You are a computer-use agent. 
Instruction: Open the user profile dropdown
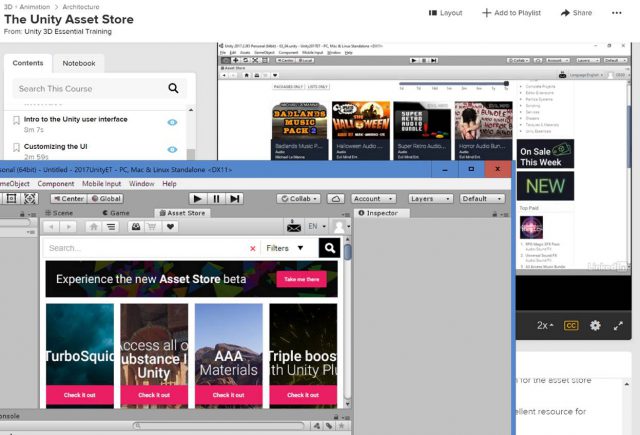tap(341, 226)
